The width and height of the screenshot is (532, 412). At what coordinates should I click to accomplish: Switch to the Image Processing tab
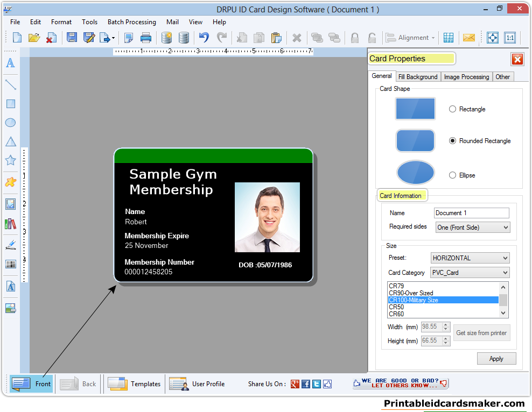point(466,77)
